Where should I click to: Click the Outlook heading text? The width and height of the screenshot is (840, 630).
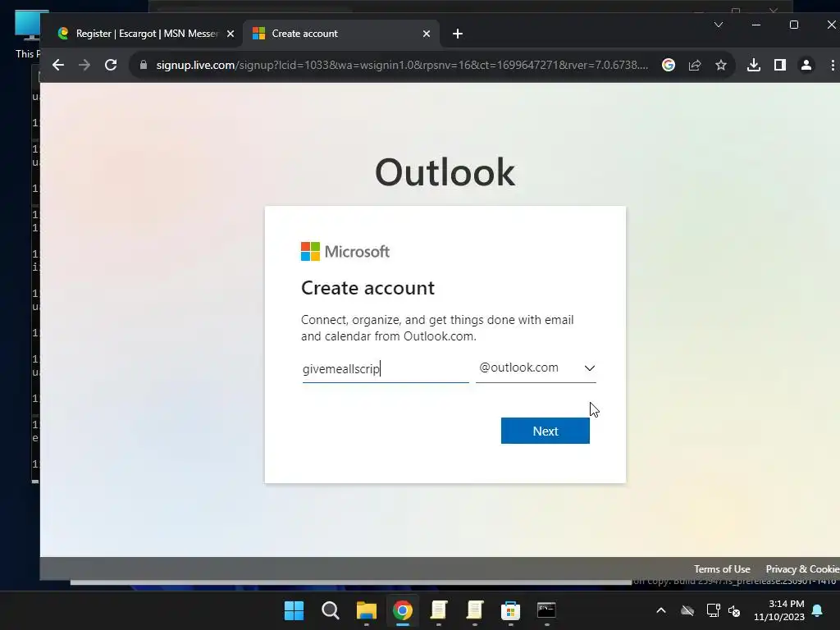[x=445, y=172]
